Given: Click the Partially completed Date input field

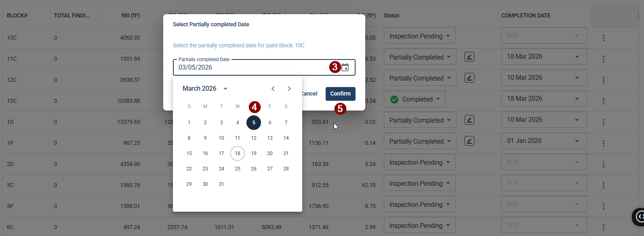Looking at the screenshot, I should pyautogui.click(x=250, y=68).
